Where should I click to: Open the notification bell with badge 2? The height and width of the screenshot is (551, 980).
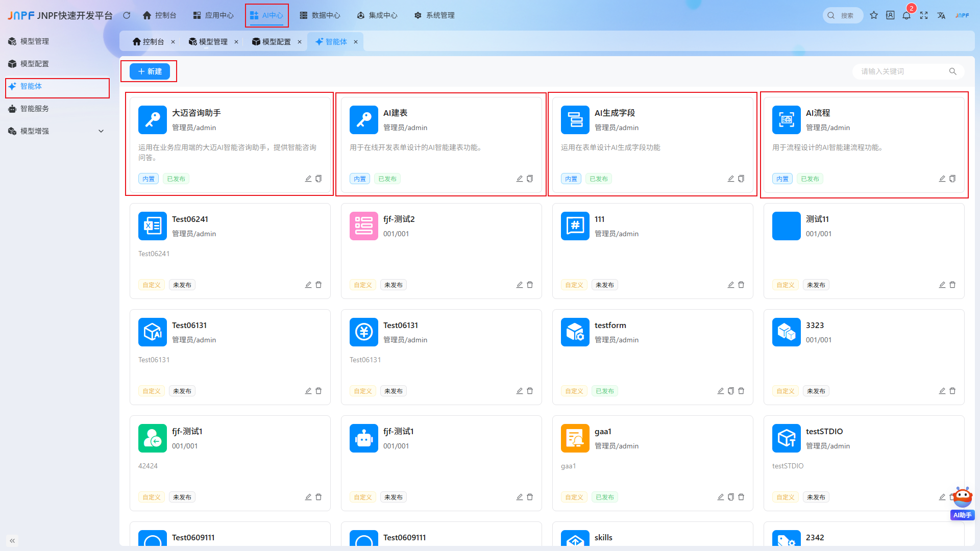tap(906, 15)
